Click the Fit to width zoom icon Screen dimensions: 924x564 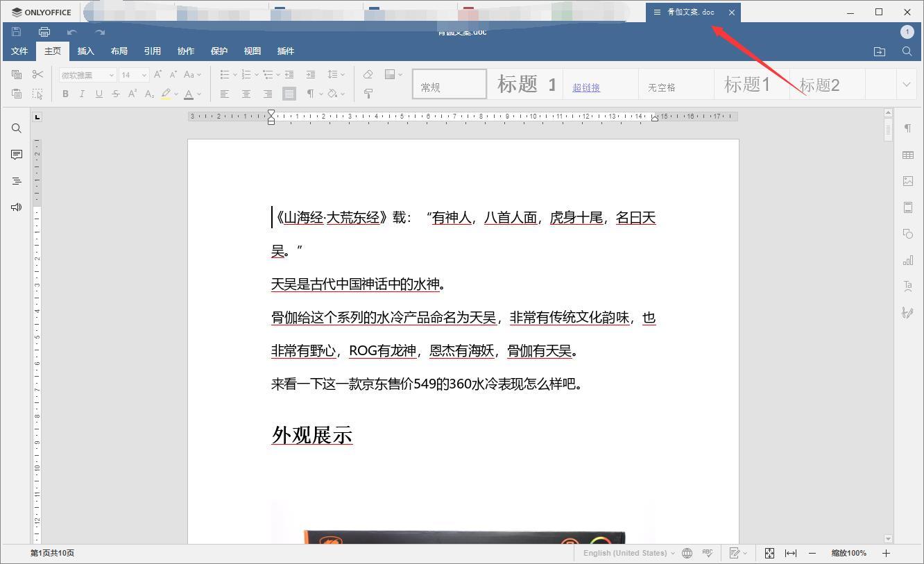point(791,553)
